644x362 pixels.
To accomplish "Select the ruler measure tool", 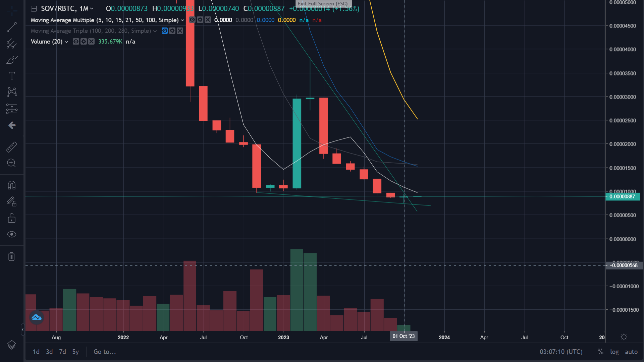I will click(12, 147).
